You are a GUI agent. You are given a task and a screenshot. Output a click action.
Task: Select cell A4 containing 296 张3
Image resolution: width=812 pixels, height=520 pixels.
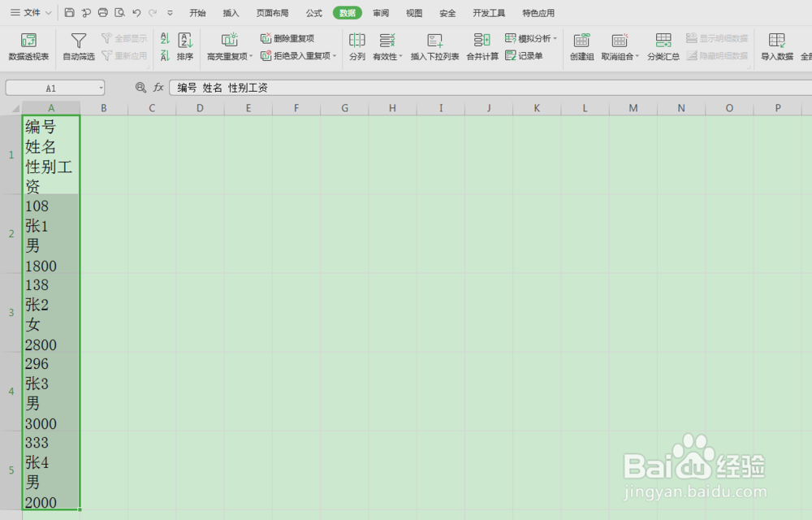[x=51, y=392]
